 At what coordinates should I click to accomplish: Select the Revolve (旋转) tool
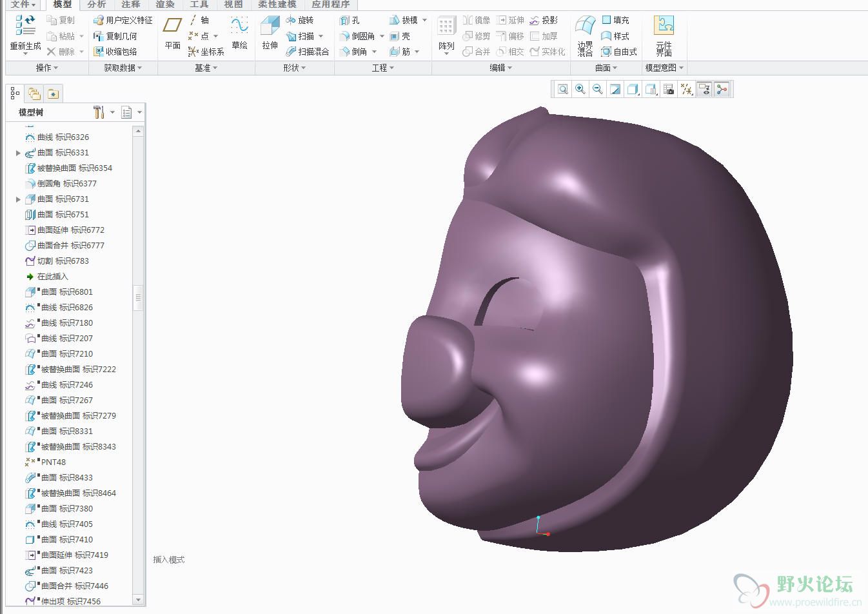point(299,20)
